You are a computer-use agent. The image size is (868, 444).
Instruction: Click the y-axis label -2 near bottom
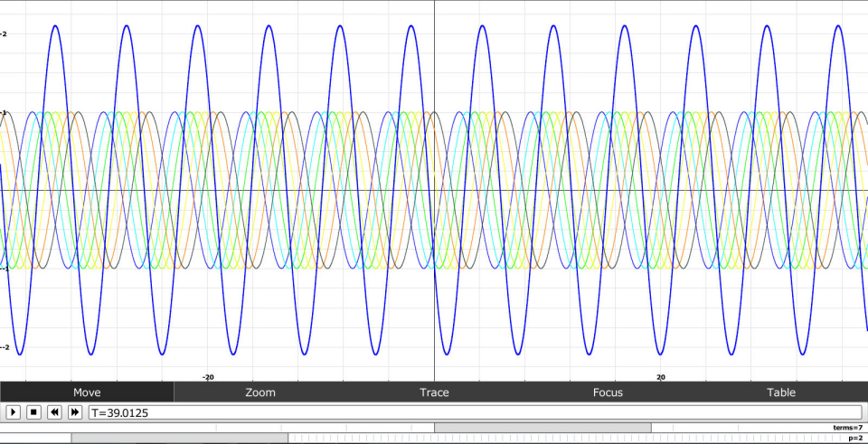5,347
